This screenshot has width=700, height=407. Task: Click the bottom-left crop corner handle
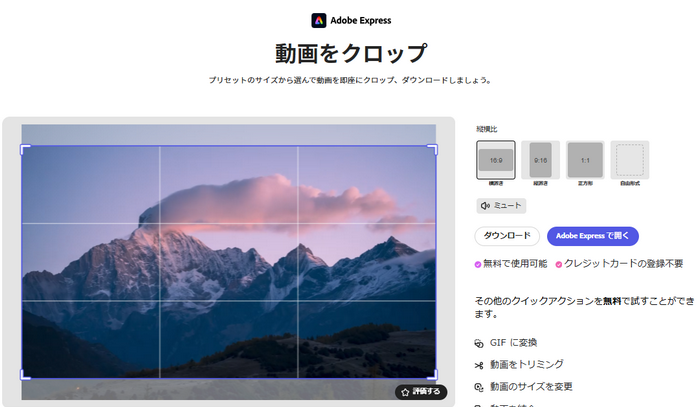pos(25,375)
